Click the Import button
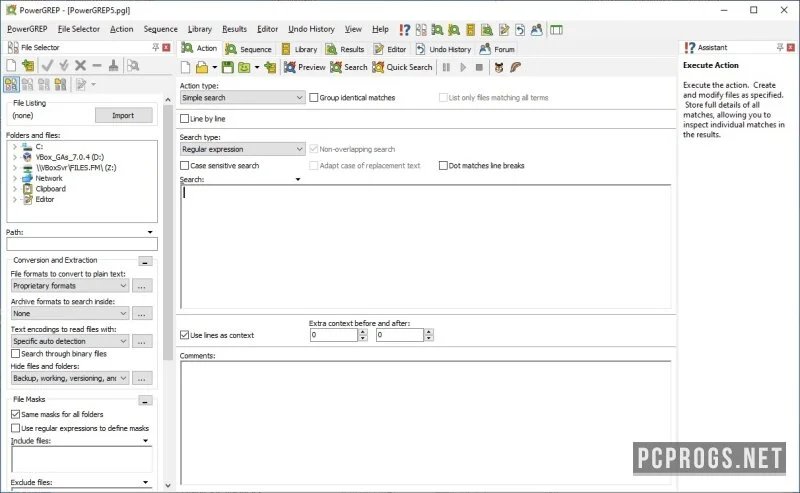The image size is (800, 493). click(x=123, y=115)
